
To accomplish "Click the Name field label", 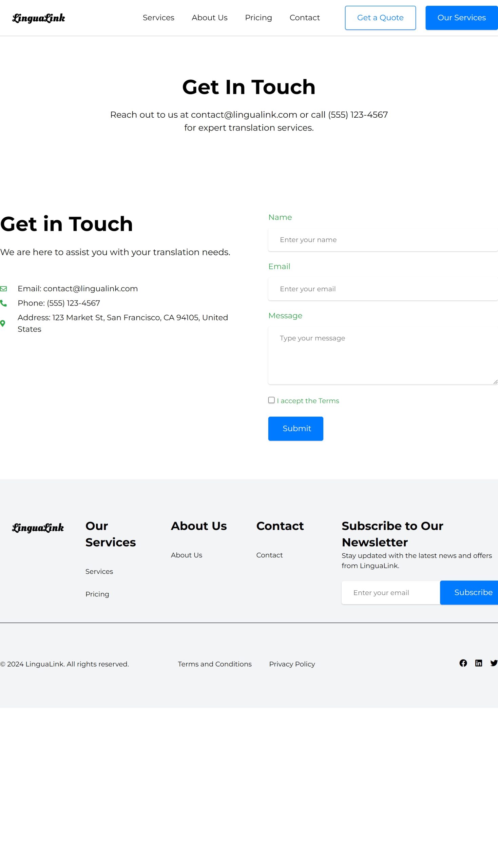I will [x=280, y=217].
